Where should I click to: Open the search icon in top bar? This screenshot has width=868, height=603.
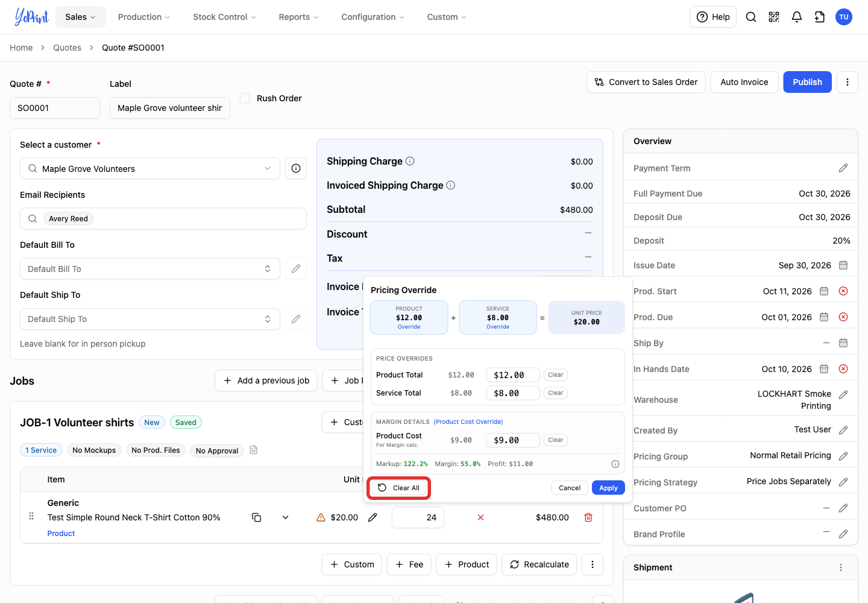[751, 17]
